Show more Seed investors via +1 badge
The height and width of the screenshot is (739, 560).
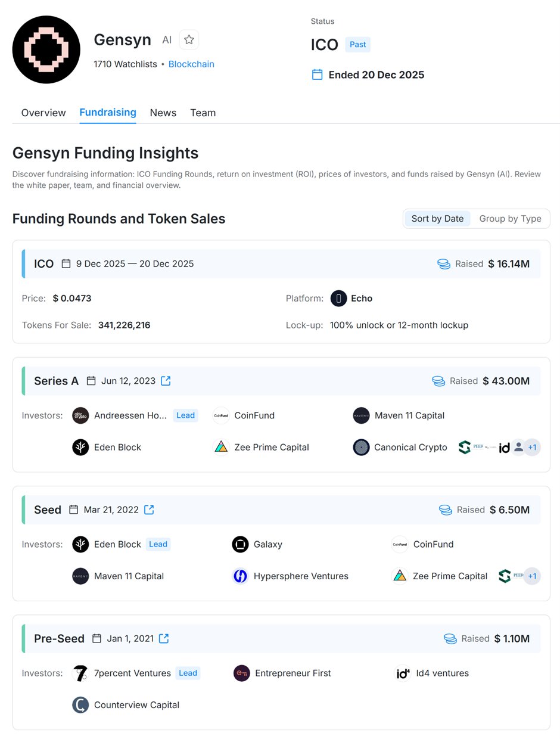(532, 576)
